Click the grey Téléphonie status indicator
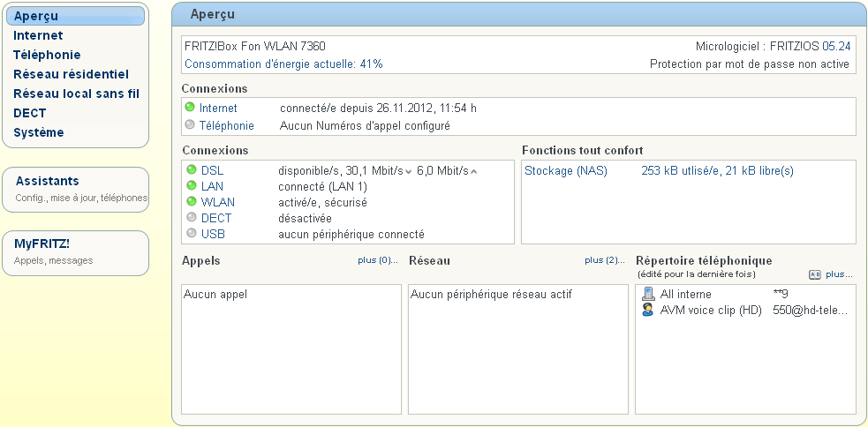Screen dimensions: 868x427 (x=190, y=125)
